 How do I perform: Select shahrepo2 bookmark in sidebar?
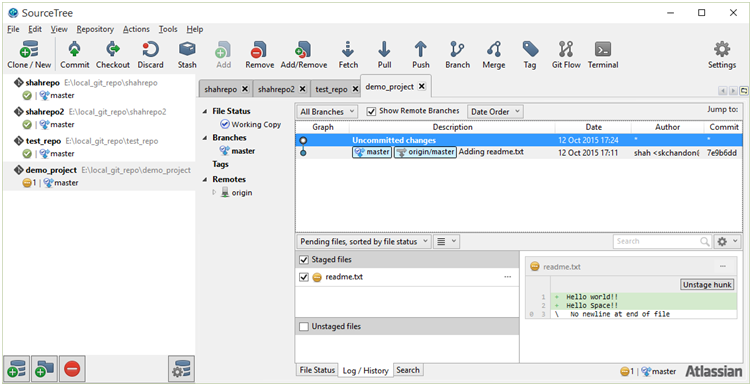click(99, 118)
